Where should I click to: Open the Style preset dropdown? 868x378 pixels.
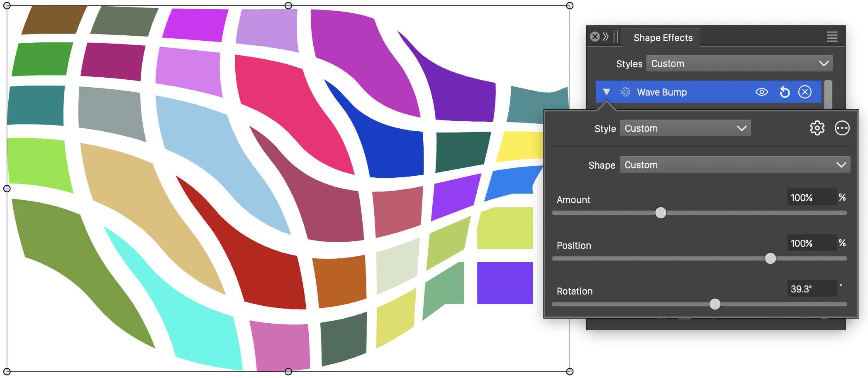(x=685, y=128)
